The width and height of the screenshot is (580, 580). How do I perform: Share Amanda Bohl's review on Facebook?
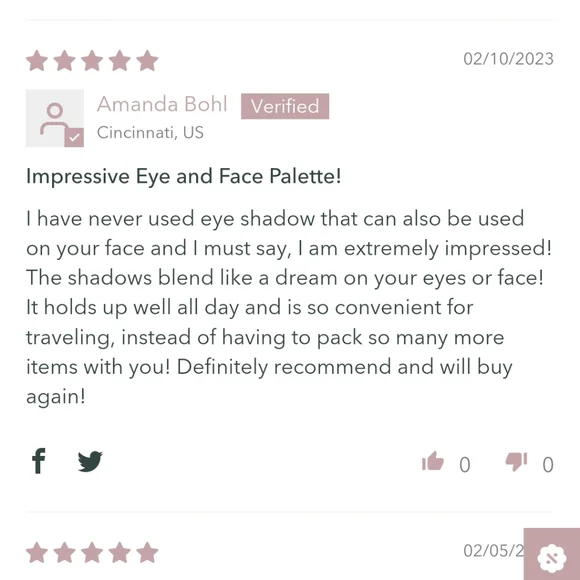tap(38, 461)
